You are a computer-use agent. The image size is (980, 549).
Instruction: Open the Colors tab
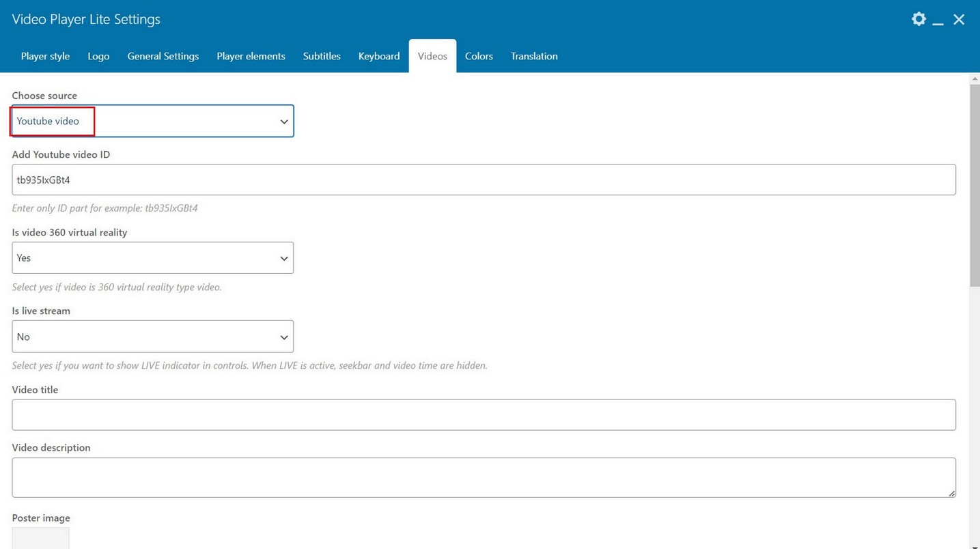479,56
